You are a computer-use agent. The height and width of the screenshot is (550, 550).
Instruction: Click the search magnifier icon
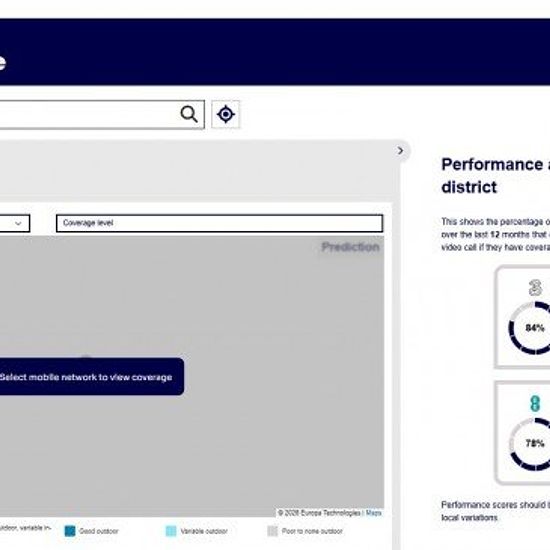pos(189,114)
